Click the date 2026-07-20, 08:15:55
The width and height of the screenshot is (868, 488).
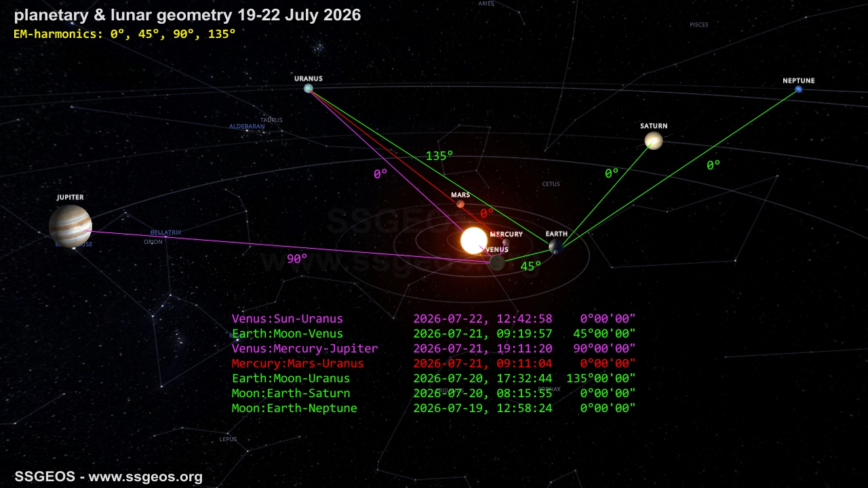[483, 393]
